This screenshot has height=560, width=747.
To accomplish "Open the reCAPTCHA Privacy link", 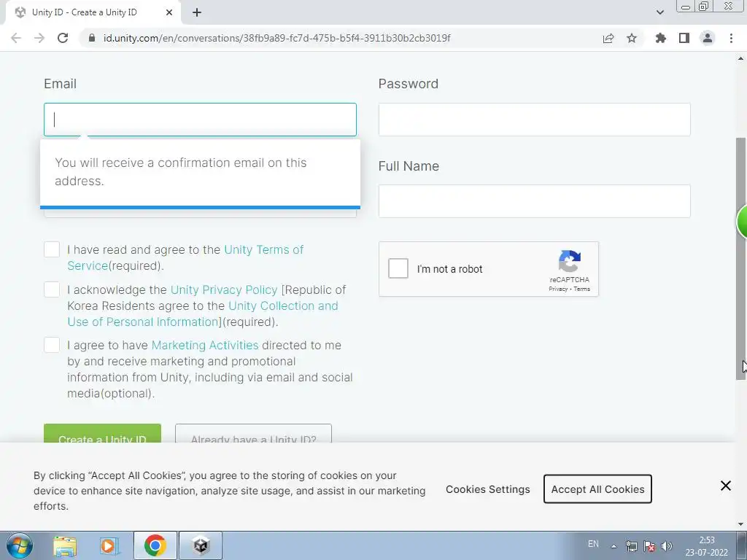I will tap(558, 289).
